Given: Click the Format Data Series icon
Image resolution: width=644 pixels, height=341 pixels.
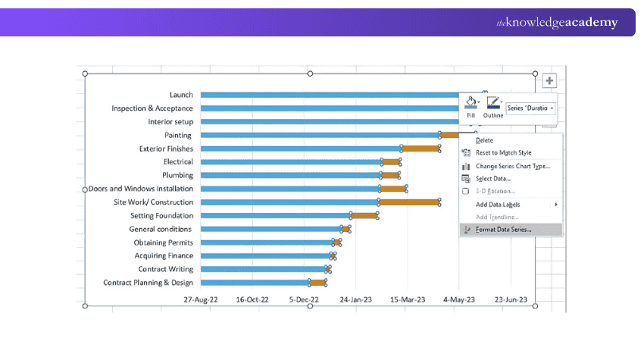Looking at the screenshot, I should (467, 230).
